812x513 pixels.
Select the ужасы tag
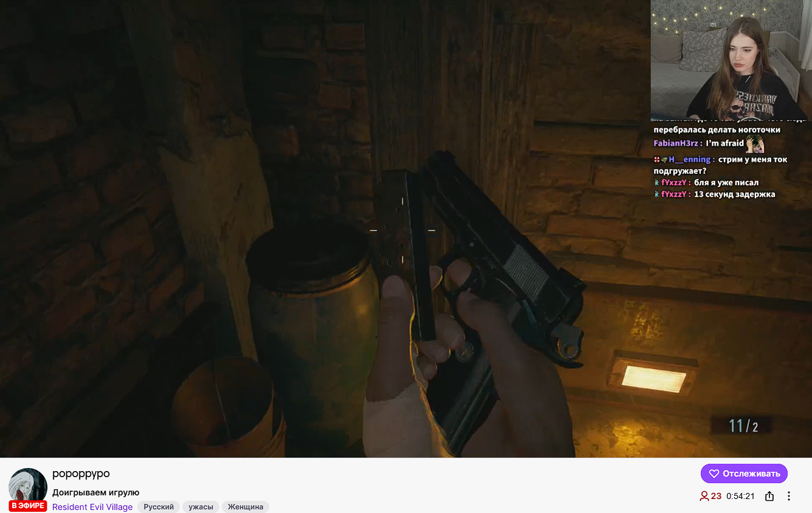pos(201,507)
